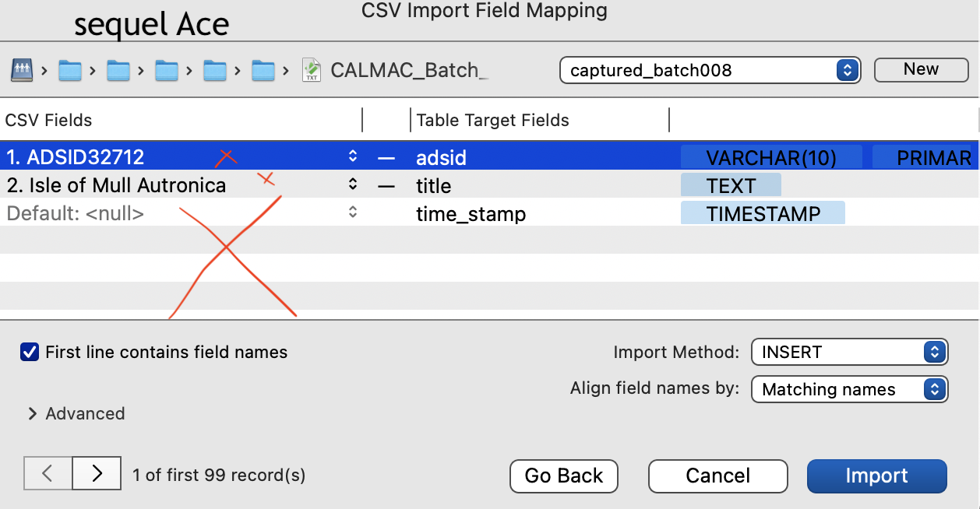Viewport: 980px width, 509px height.
Task: Click New to create a target table
Action: click(x=921, y=69)
